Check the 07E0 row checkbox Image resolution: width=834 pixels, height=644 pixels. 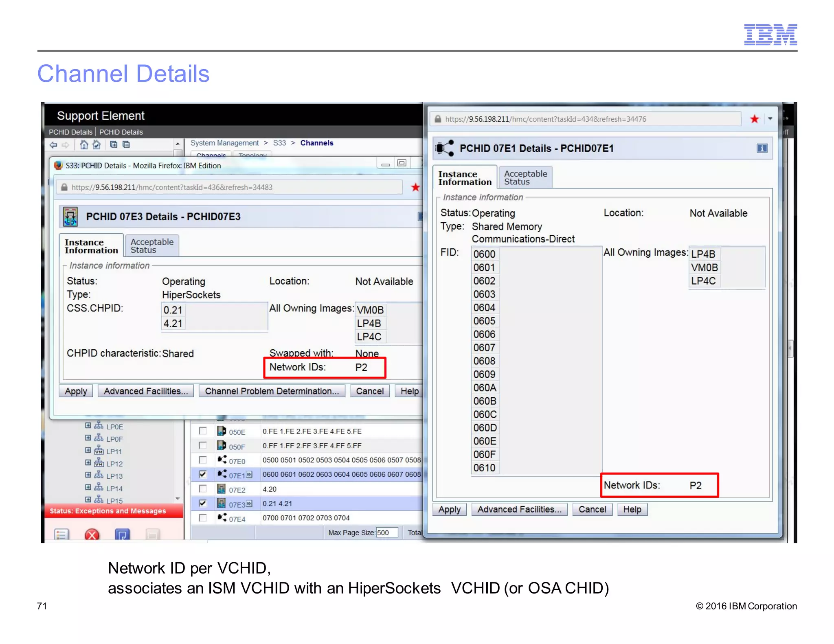pos(203,460)
